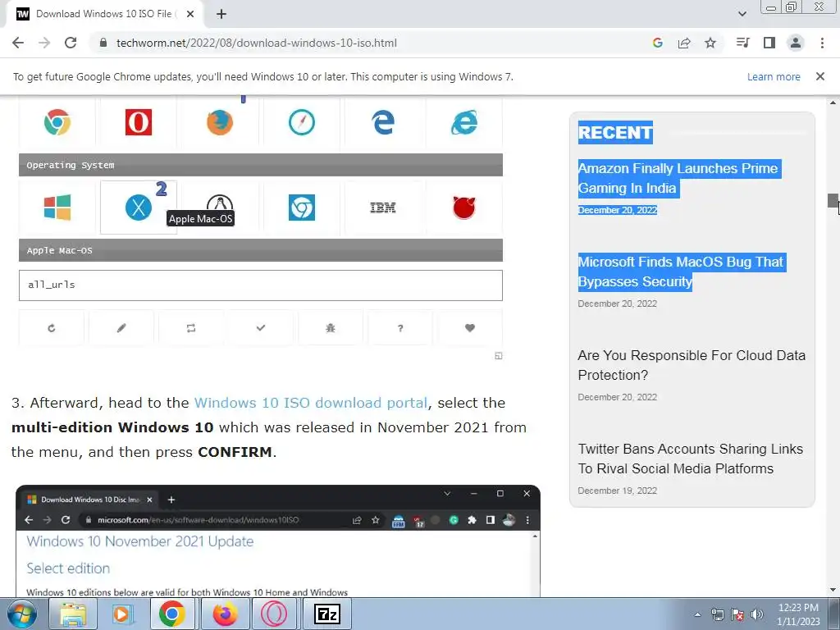Choose the Windows operating system icon
Screen dimensions: 840x630
57,208
